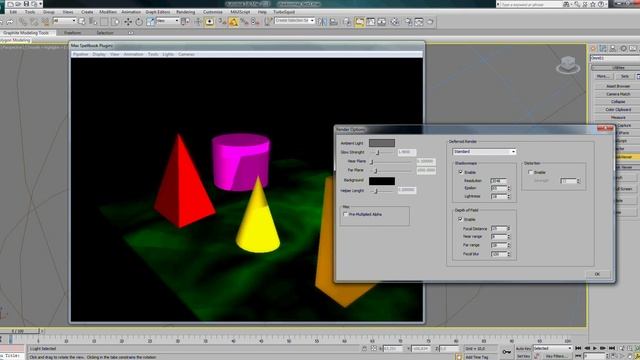Click the Camera Match utility button

618,94
